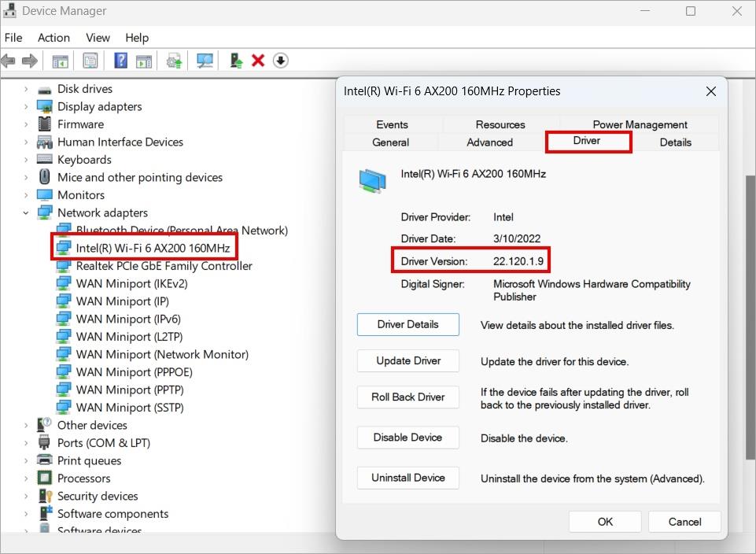Click the Disable Device button
The width and height of the screenshot is (756, 554).
[408, 438]
